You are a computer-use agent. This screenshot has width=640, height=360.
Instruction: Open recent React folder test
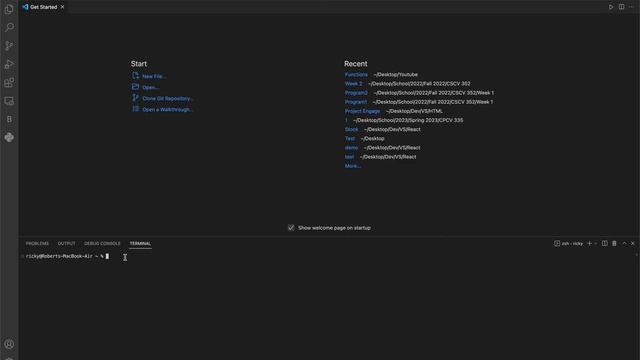(x=349, y=157)
